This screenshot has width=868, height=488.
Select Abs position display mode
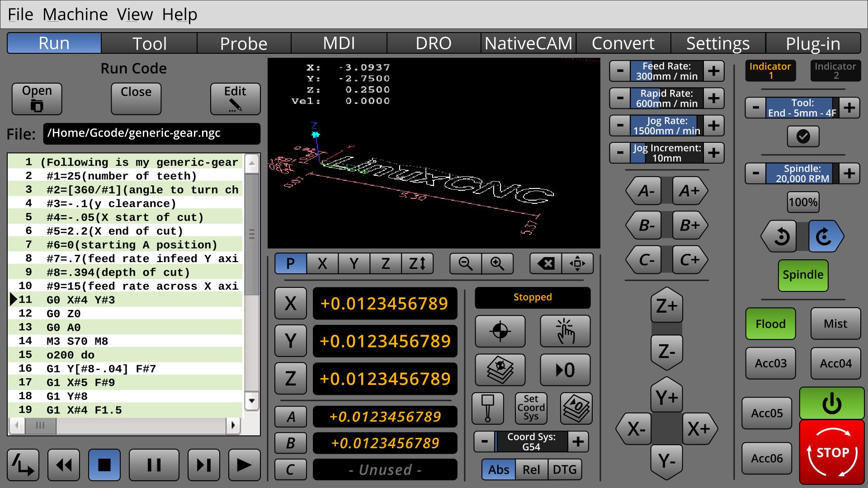click(x=499, y=470)
